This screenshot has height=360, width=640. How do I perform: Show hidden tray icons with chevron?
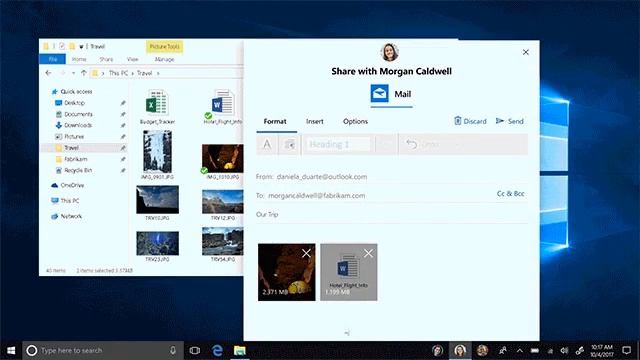coord(520,350)
